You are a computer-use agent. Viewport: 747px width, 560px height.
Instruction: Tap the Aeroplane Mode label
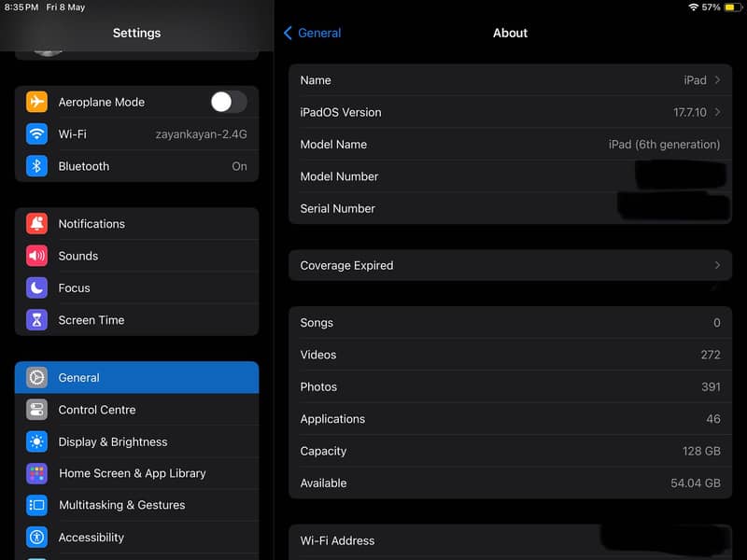(102, 102)
